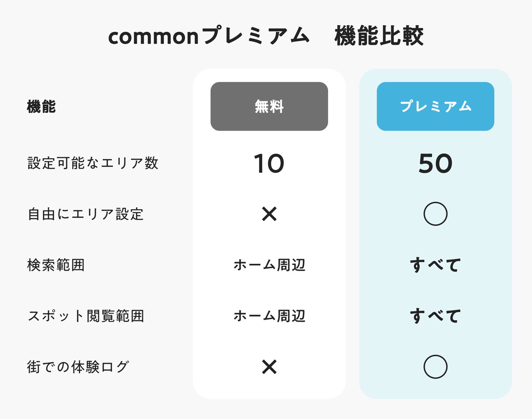Click the 自由にエリア設定 row label
Viewport: 532px width, 419px height.
coord(86,214)
